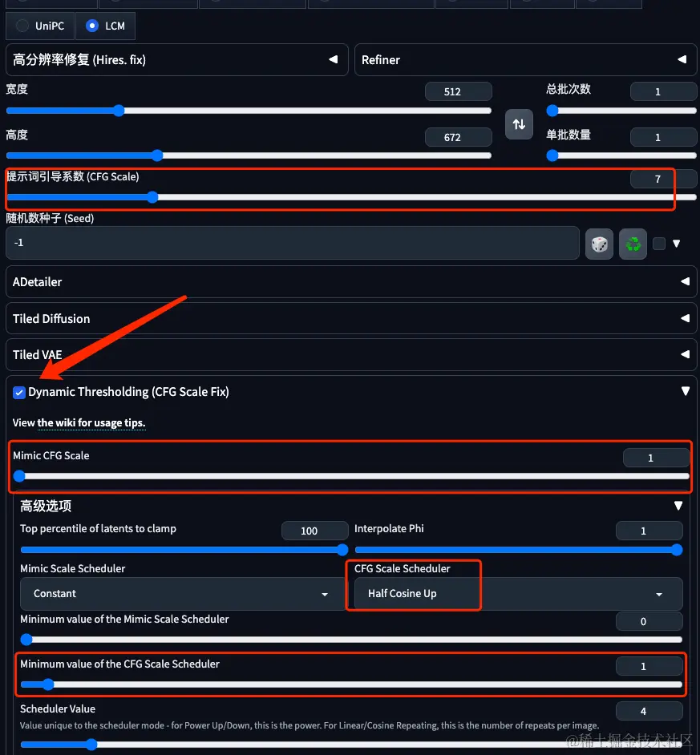Select the LCM sampler radio button

92,26
